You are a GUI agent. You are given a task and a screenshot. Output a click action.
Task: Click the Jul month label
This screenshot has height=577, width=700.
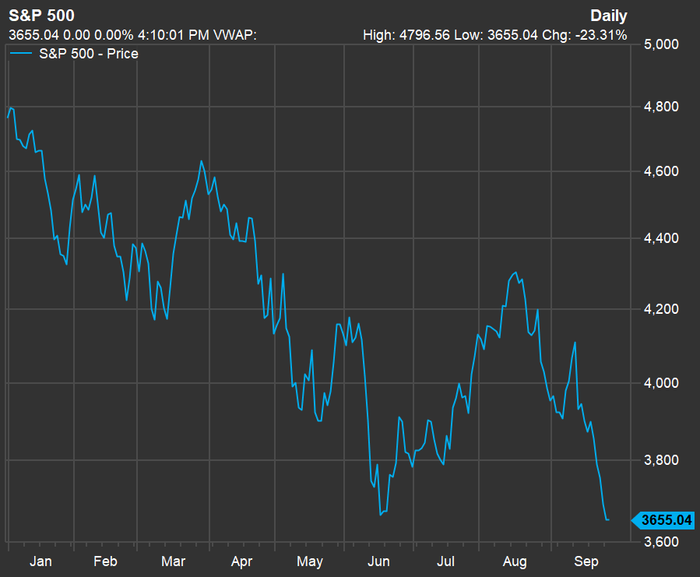click(x=446, y=561)
